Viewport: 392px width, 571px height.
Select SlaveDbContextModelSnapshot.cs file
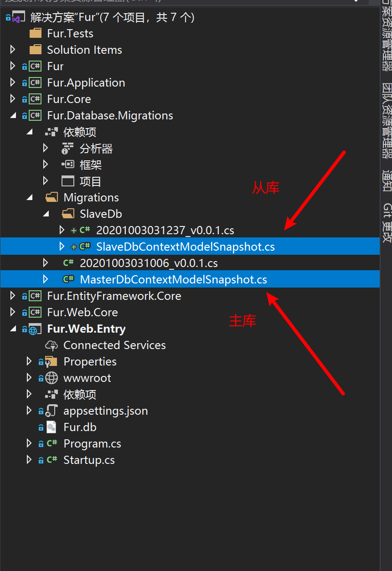[x=185, y=247]
